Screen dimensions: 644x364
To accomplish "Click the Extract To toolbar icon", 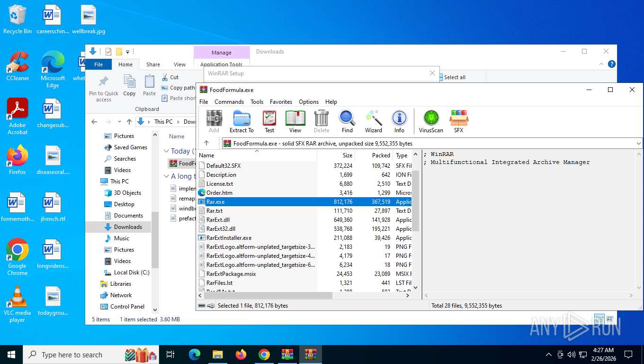I will coord(241,121).
